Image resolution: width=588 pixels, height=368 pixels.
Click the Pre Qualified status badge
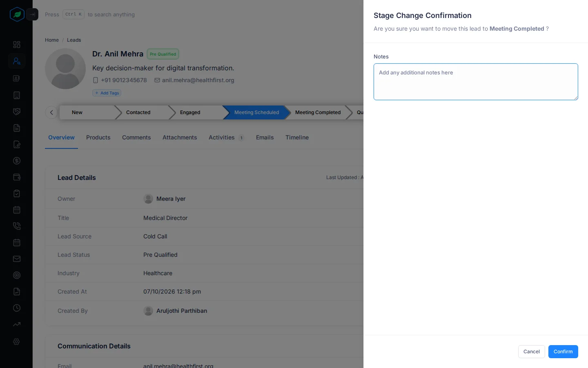tap(163, 54)
